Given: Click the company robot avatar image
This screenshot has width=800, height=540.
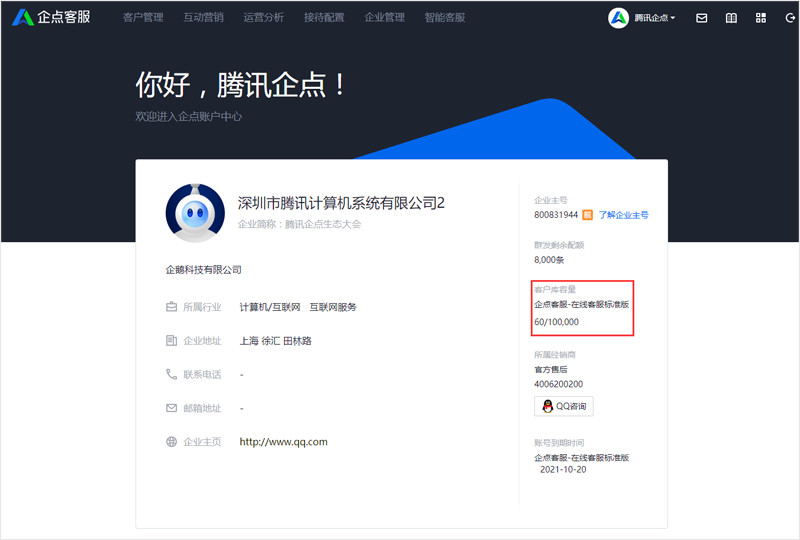Looking at the screenshot, I should [x=195, y=212].
